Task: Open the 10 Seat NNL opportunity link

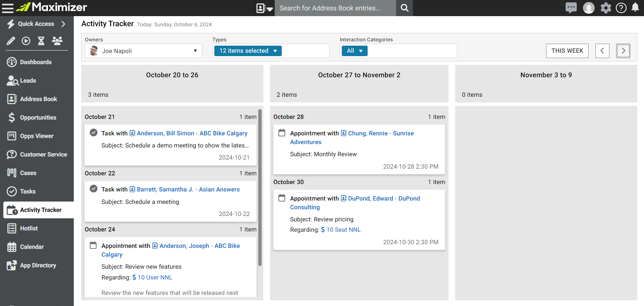Action: pos(343,230)
